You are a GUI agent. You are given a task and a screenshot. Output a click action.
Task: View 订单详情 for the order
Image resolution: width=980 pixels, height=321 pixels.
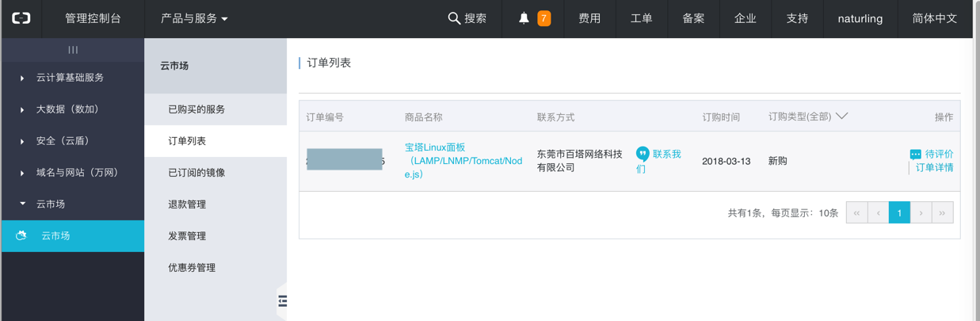pos(934,167)
